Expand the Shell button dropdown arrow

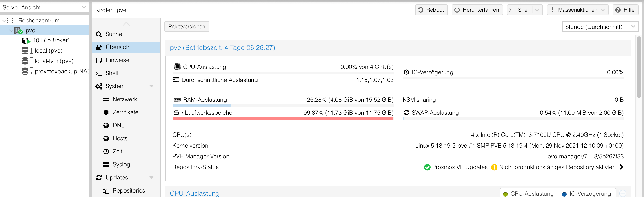tap(537, 10)
